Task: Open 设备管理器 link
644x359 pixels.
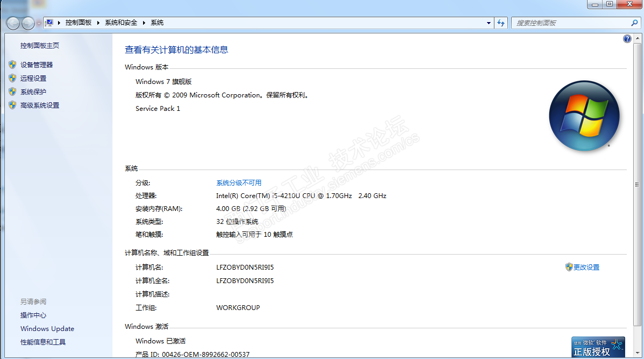Action: pos(37,65)
